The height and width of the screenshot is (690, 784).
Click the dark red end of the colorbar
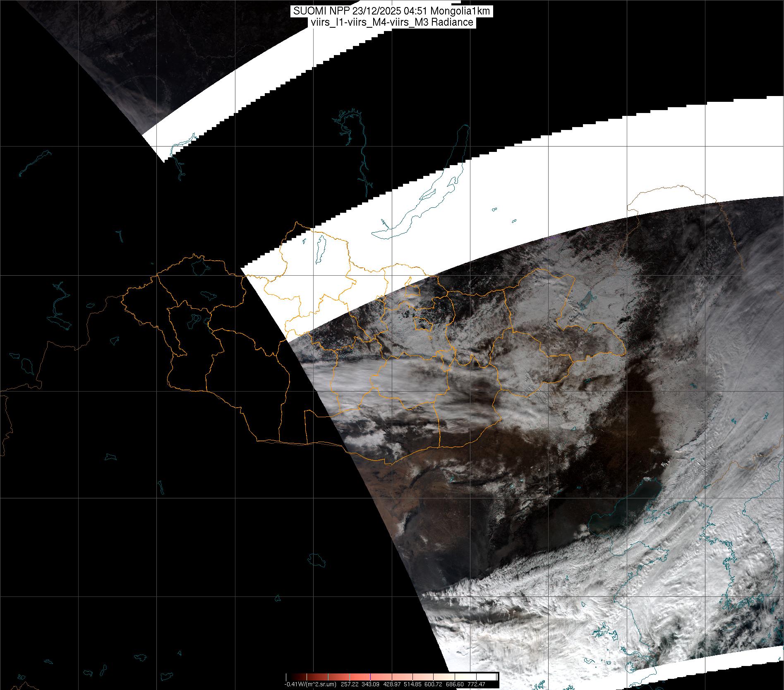click(290, 677)
